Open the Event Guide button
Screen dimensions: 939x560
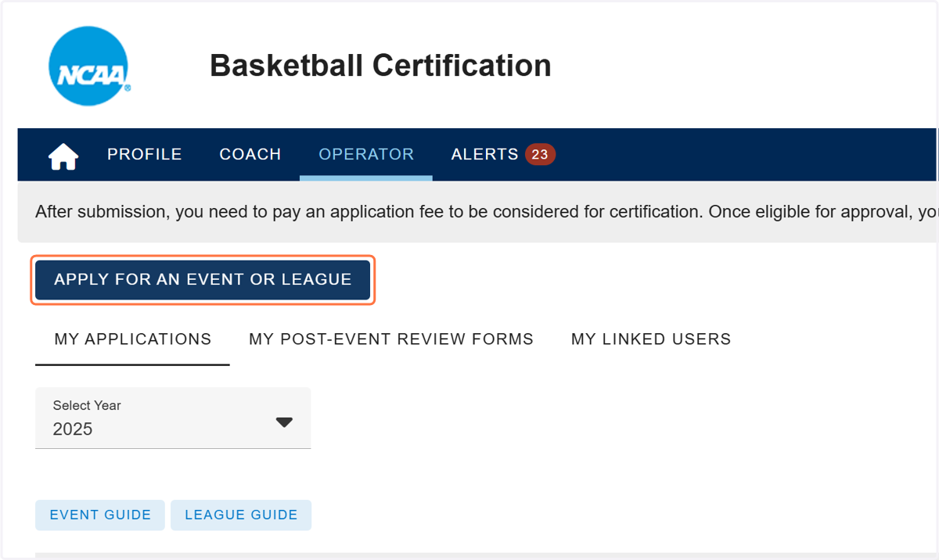point(100,515)
